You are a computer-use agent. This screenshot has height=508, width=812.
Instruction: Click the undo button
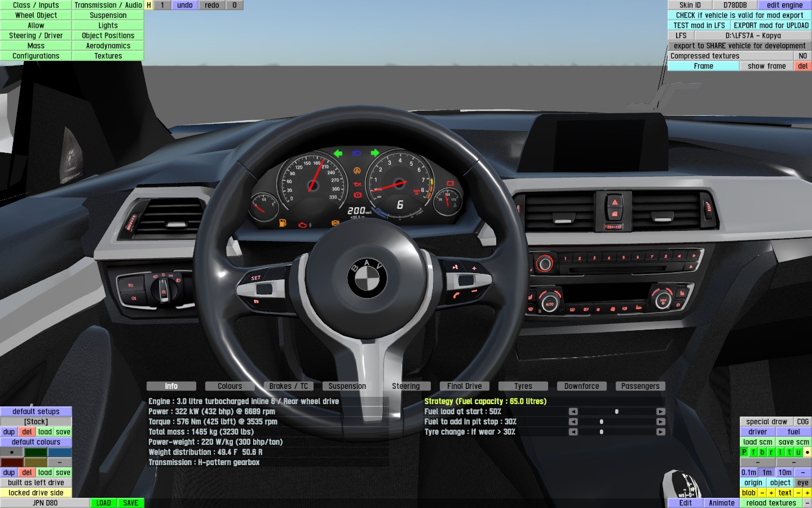(x=185, y=5)
